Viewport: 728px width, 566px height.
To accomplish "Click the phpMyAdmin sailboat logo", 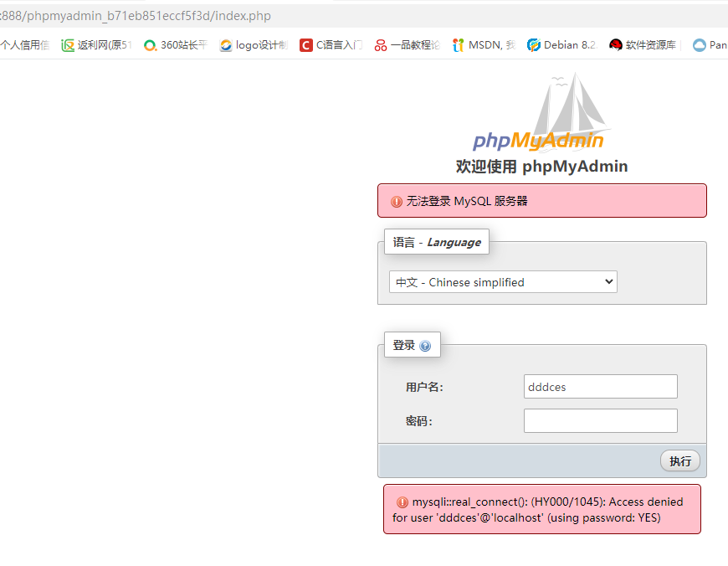I will 542,112.
